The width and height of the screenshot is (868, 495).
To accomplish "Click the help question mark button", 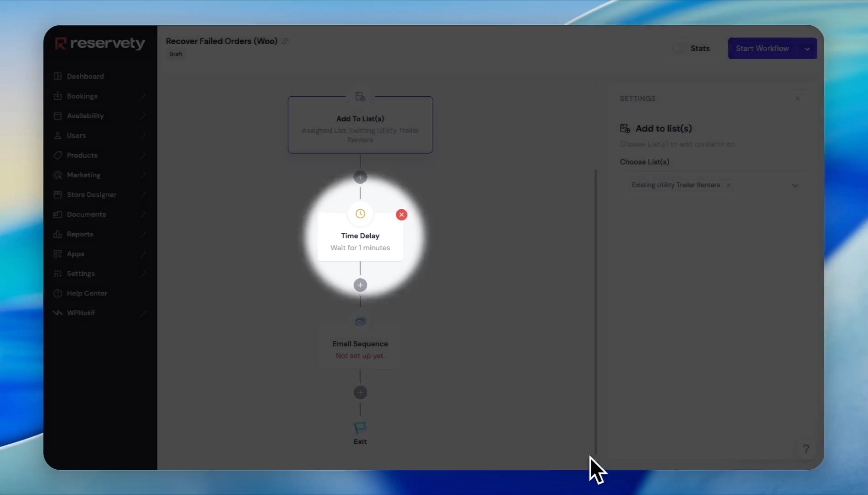I will click(806, 449).
